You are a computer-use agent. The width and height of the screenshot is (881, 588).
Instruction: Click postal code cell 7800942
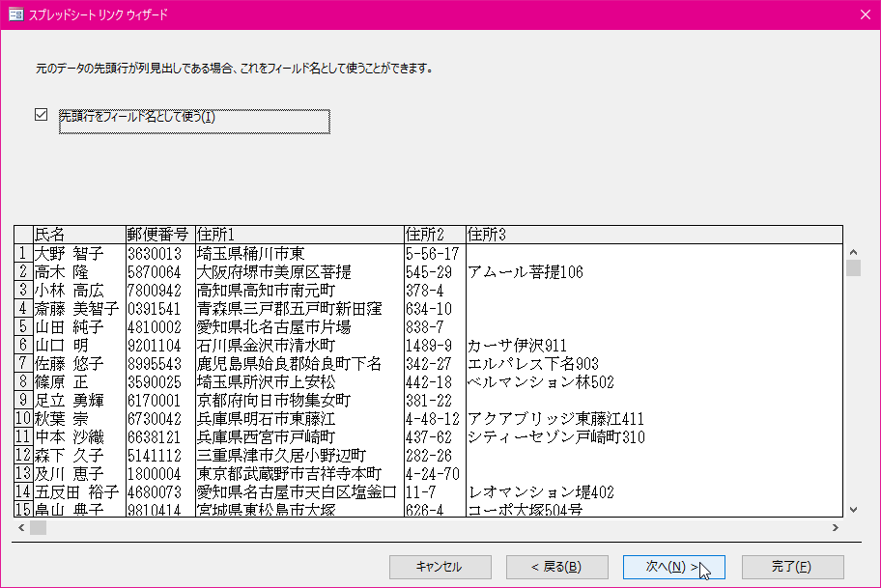pyautogui.click(x=160, y=291)
